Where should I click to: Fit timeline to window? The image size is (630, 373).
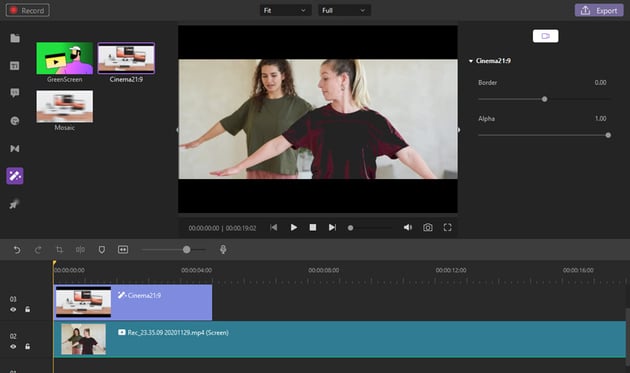[123, 250]
